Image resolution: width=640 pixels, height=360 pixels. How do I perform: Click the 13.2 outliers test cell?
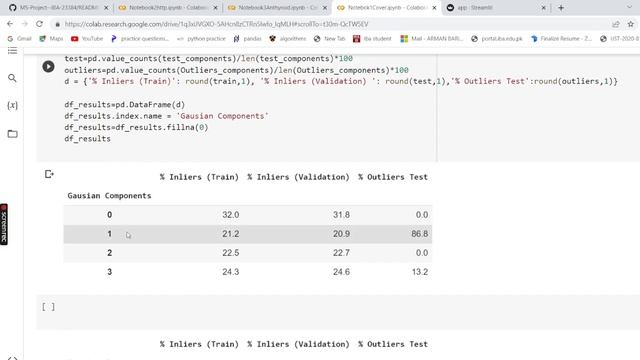(x=420, y=272)
